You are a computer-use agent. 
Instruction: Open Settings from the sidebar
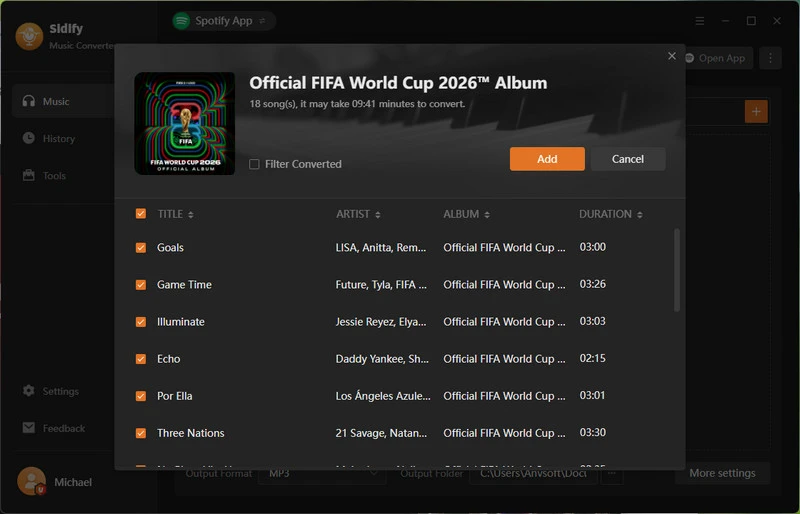click(x=60, y=391)
